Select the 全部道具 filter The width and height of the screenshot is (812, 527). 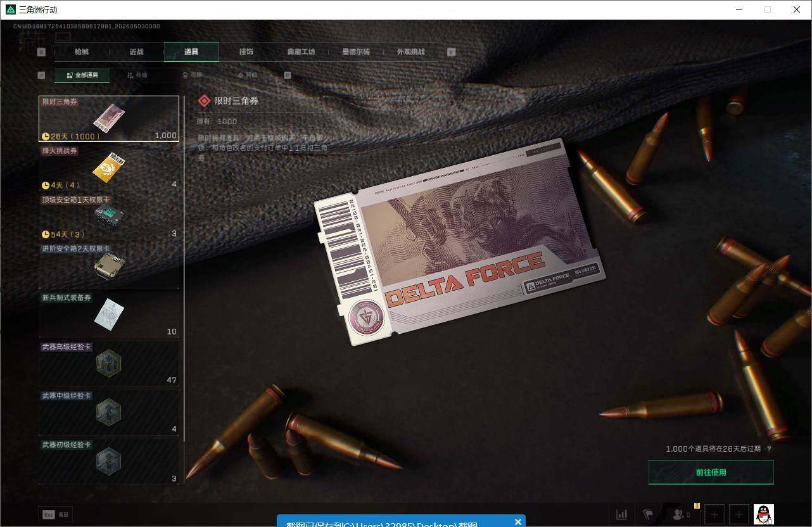(82, 75)
